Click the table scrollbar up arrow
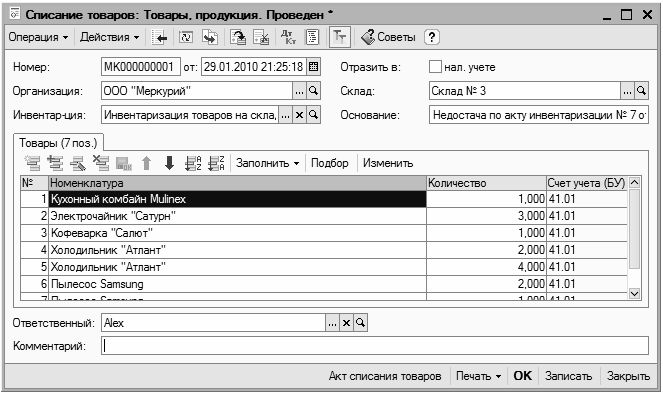Screen dimensions: 663x395 click(x=634, y=183)
